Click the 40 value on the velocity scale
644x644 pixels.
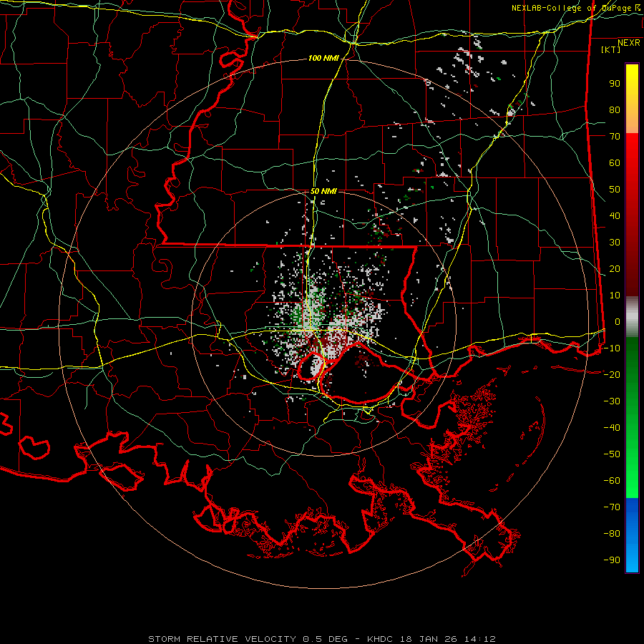(615, 216)
